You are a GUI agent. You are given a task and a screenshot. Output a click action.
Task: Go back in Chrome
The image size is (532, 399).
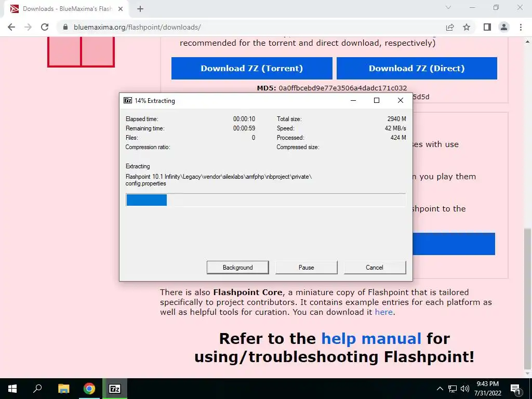coord(11,27)
